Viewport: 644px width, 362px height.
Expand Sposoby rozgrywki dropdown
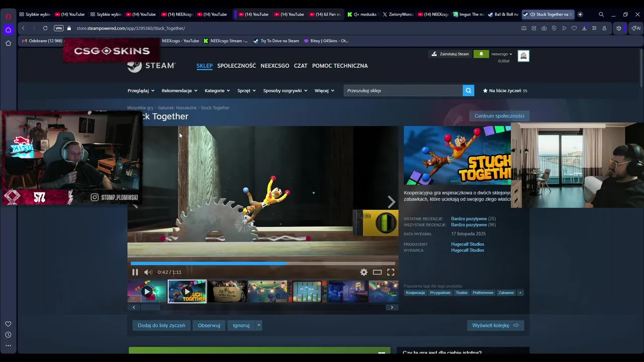285,90
